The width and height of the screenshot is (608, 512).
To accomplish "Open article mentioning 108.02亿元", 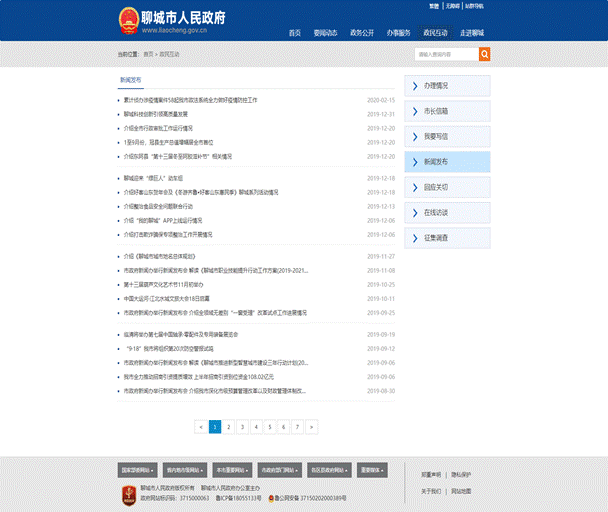I will [199, 377].
